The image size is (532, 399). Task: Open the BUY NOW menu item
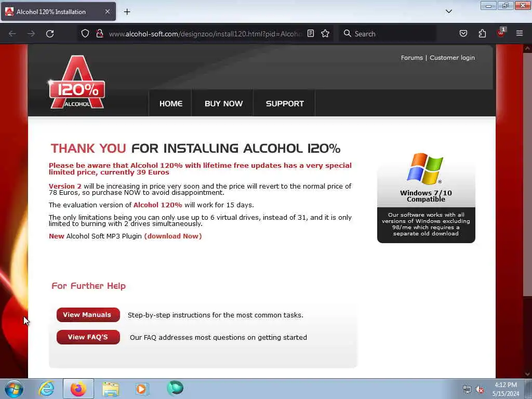tap(223, 103)
